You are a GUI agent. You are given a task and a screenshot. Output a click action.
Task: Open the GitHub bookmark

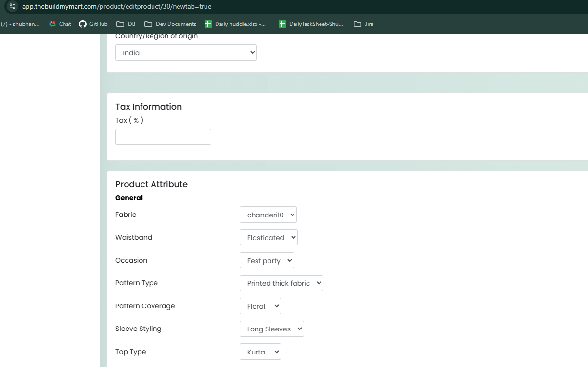point(93,24)
